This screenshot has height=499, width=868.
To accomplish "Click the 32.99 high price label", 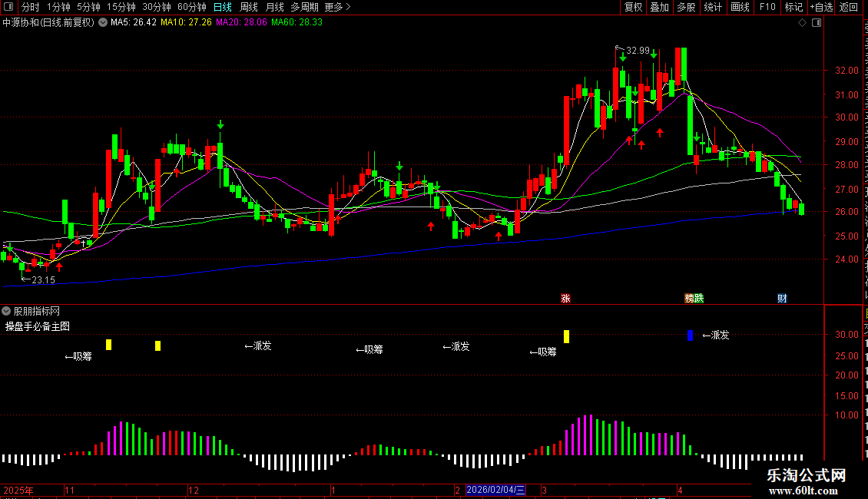I will coord(638,51).
